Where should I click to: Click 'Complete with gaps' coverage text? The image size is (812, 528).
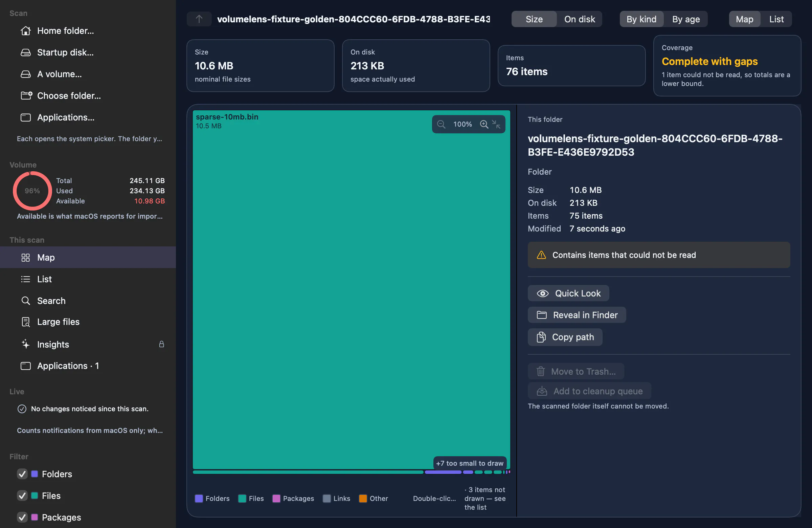[x=709, y=61]
